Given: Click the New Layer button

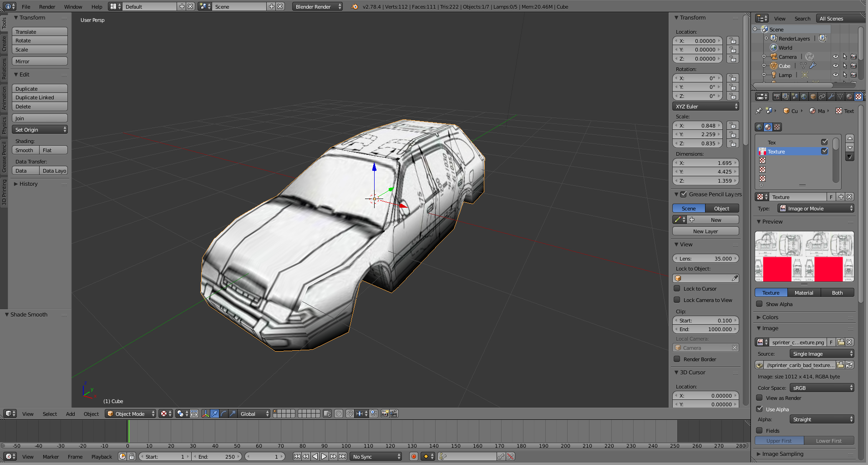Looking at the screenshot, I should (x=705, y=231).
